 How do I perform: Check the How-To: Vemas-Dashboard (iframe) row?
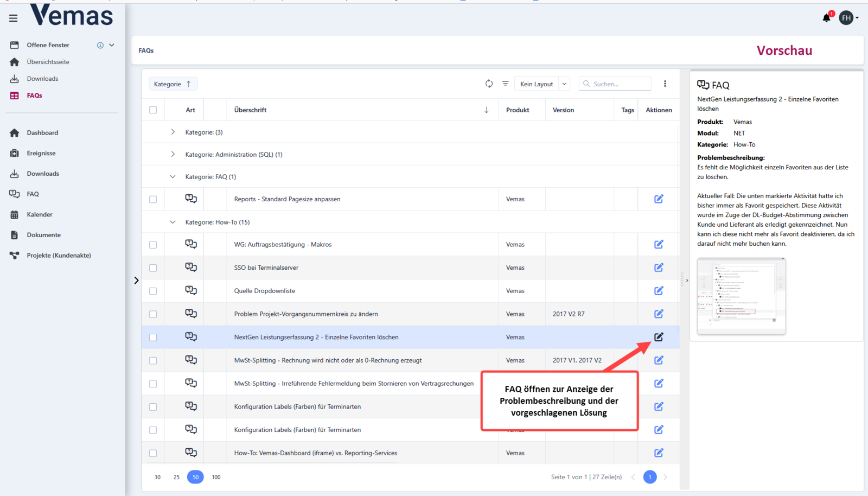pos(153,453)
